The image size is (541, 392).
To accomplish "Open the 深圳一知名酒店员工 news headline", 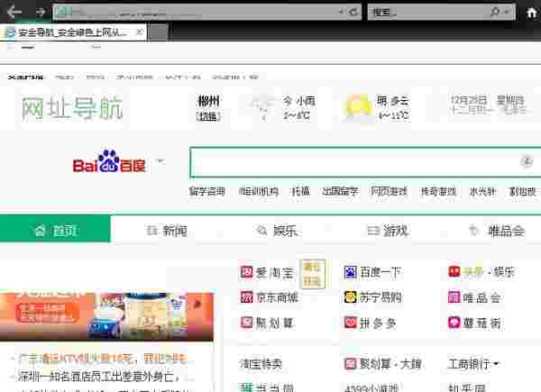I will [98, 376].
